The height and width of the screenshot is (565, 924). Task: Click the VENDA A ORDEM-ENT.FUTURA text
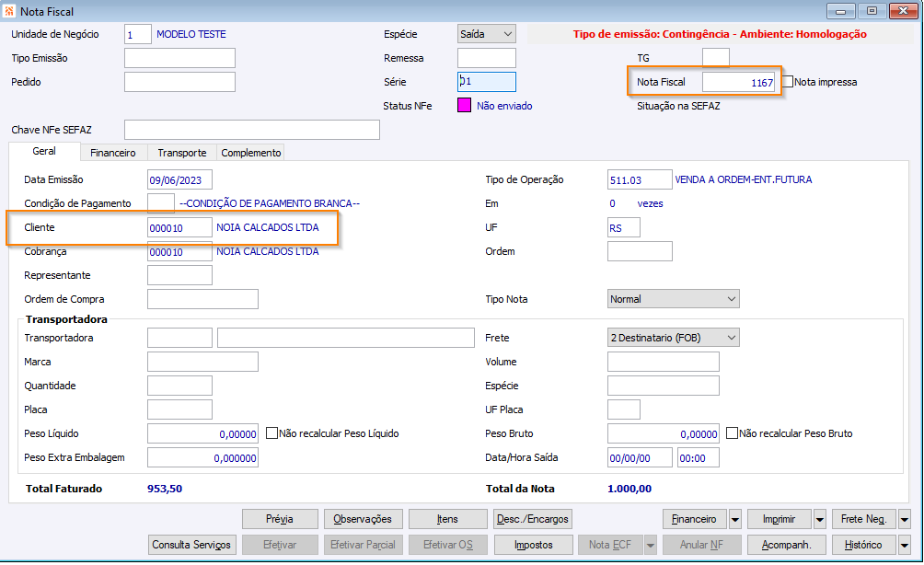click(x=744, y=179)
